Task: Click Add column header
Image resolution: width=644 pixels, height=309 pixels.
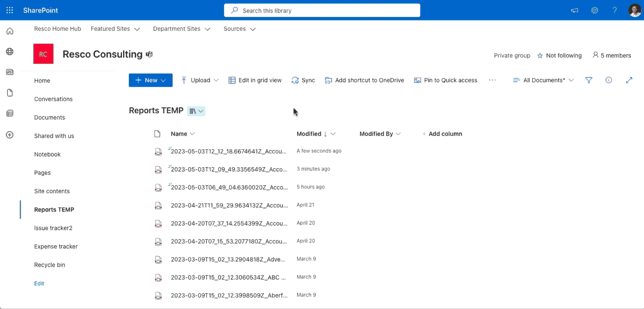Action: (442, 134)
